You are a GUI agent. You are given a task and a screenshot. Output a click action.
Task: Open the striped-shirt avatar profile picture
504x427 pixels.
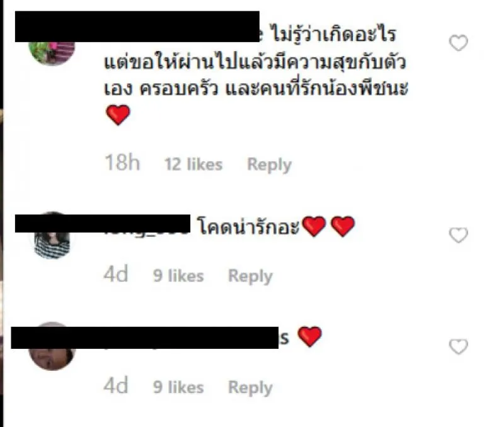point(52,245)
